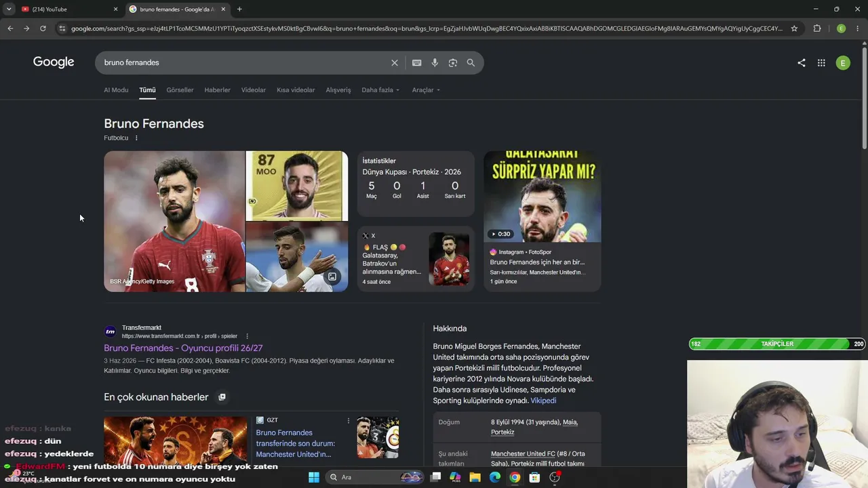Start a voice search with the microphone
This screenshot has width=868, height=488.
pyautogui.click(x=435, y=62)
